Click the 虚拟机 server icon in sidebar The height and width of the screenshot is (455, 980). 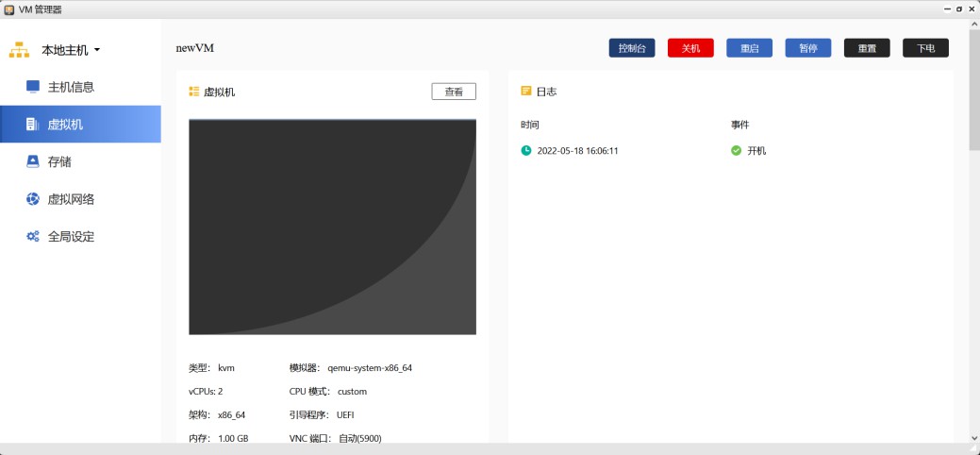pyautogui.click(x=32, y=125)
